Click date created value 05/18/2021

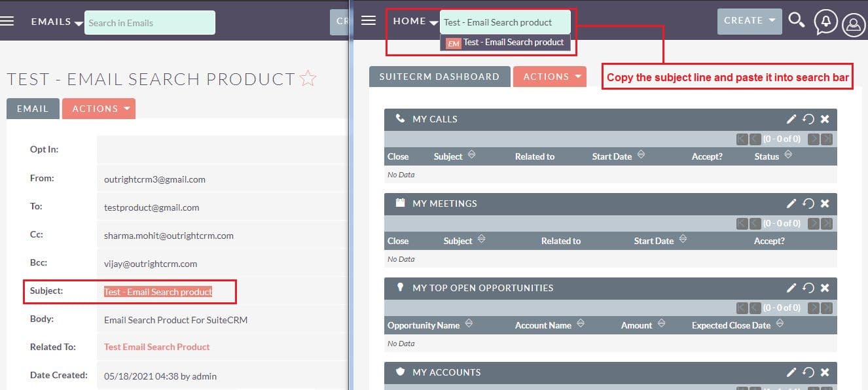pos(160,376)
